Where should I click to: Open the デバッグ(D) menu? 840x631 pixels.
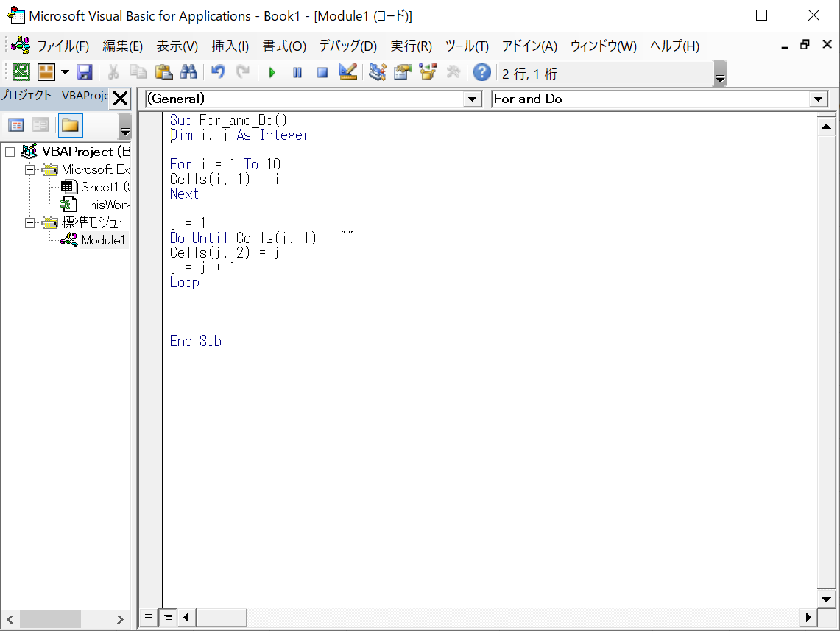(x=348, y=46)
